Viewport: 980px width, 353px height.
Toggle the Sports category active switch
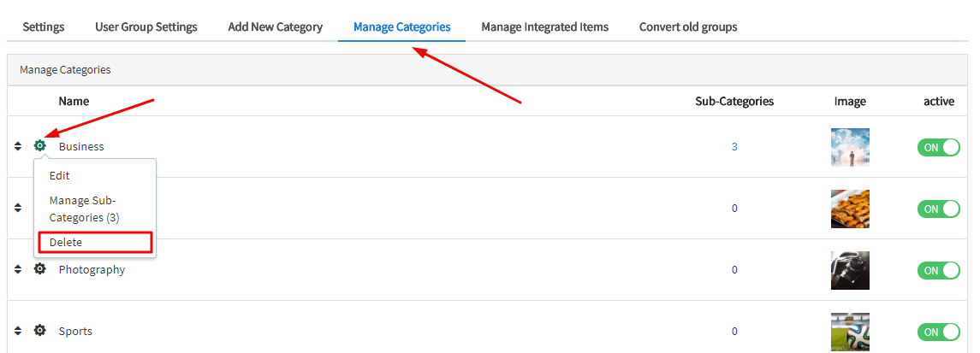[x=938, y=332]
